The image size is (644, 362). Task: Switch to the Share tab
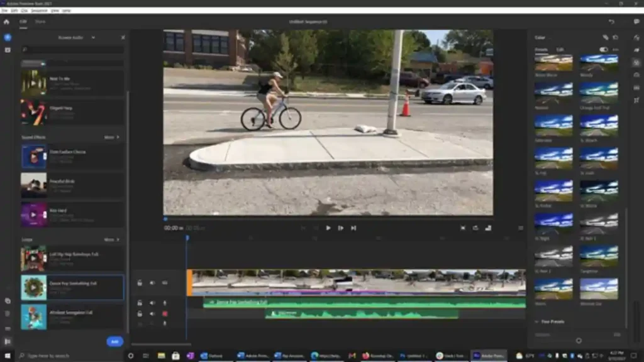pyautogui.click(x=40, y=22)
